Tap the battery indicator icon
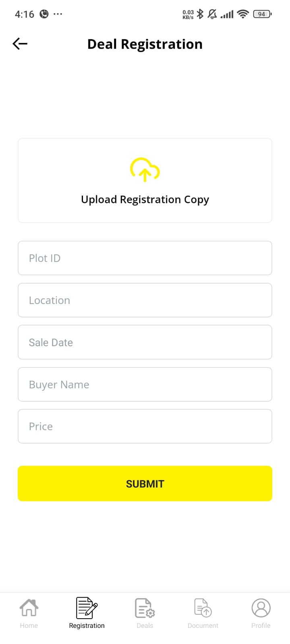The image size is (290, 644). pos(262,14)
